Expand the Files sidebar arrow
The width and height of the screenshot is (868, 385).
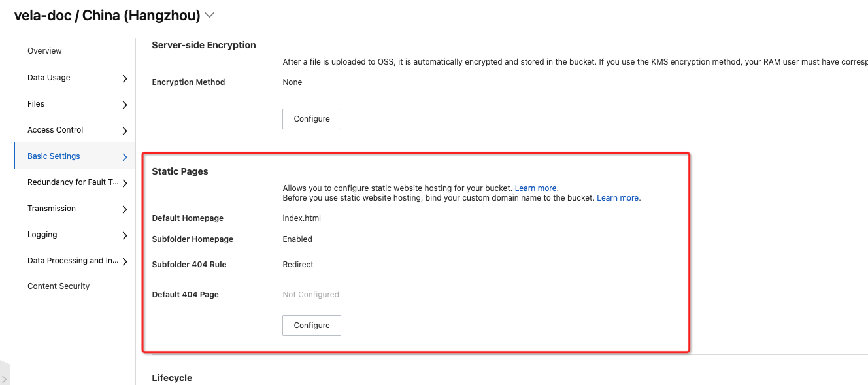pyautogui.click(x=125, y=105)
